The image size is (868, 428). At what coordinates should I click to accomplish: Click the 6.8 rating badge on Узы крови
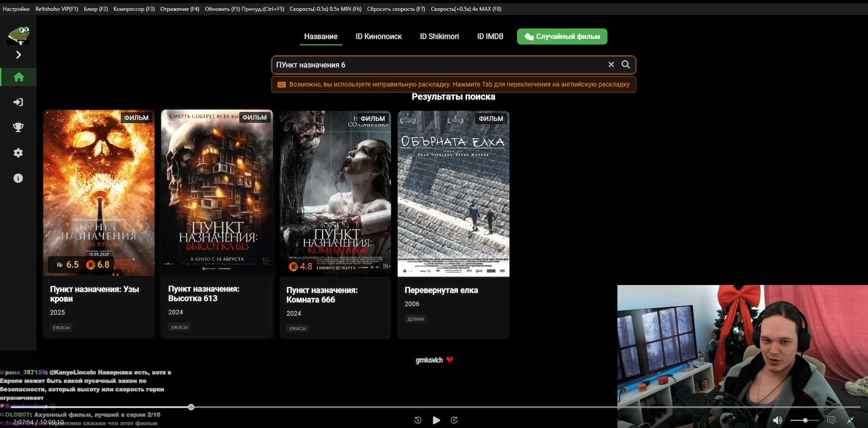[x=98, y=265]
